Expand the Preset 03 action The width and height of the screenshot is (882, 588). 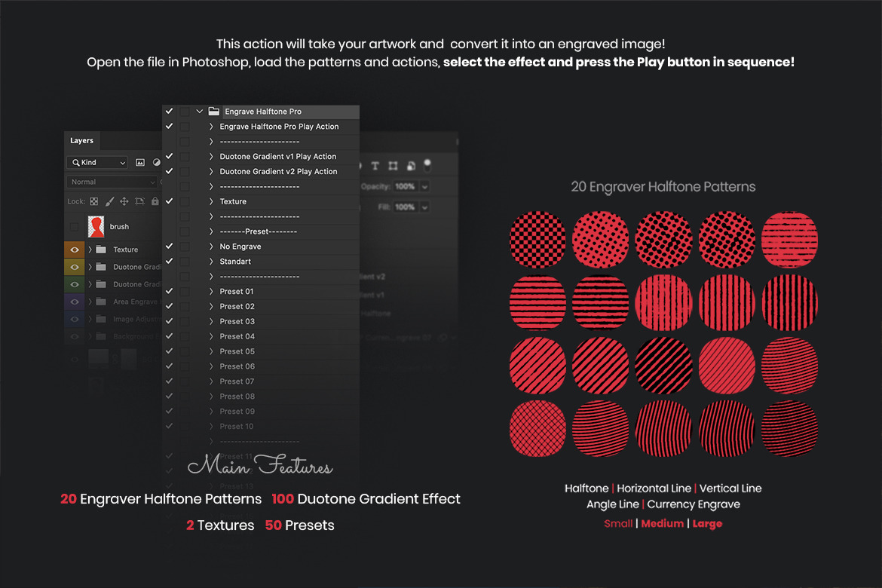click(211, 321)
